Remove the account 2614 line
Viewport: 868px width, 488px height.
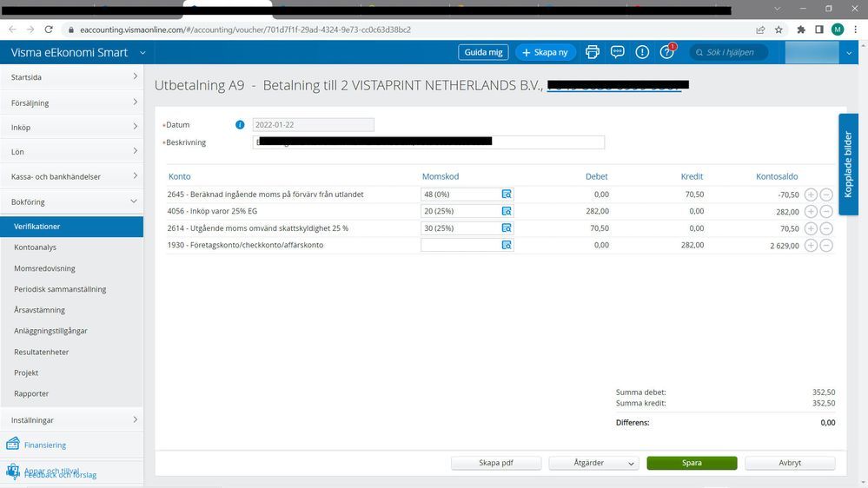pos(826,228)
